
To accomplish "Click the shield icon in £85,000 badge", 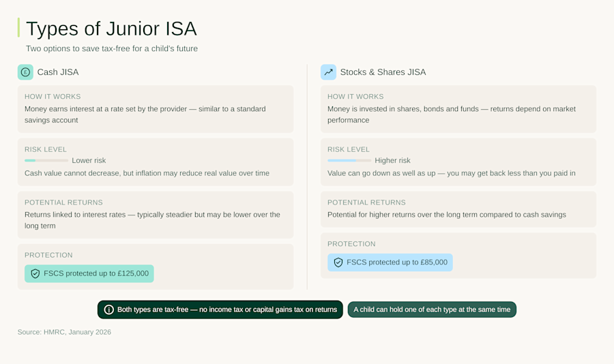I will click(338, 262).
